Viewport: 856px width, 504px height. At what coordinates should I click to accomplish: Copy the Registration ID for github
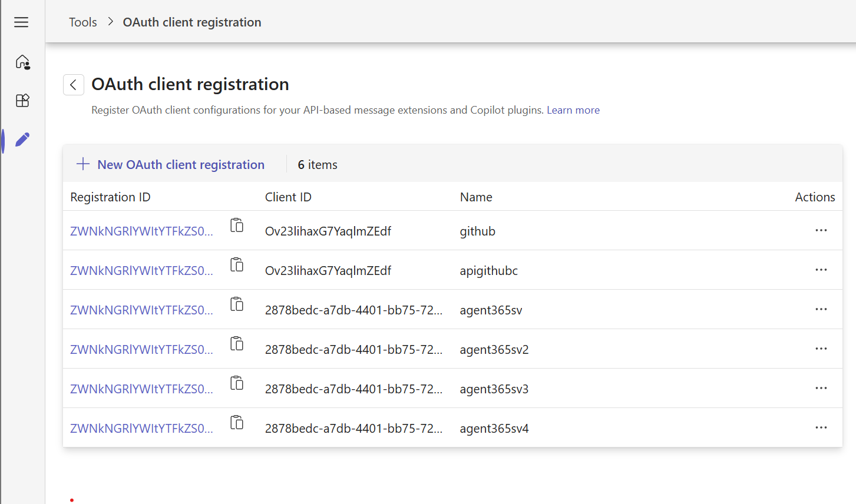tap(237, 226)
